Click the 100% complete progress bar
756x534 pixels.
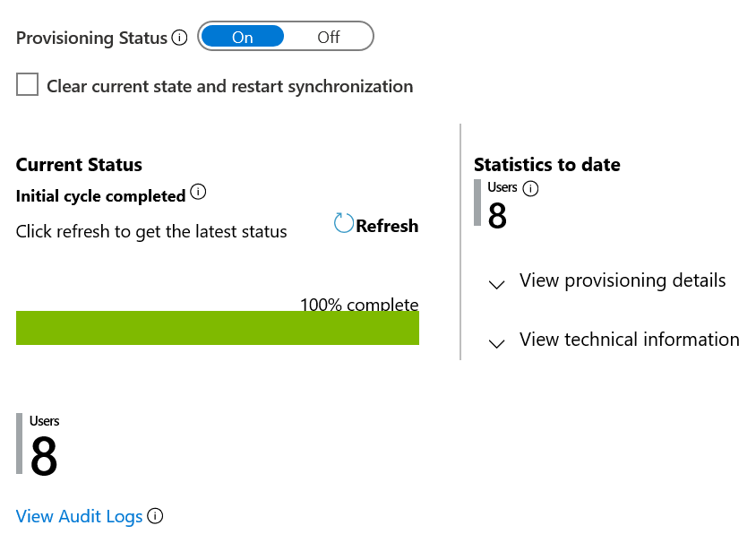tap(217, 328)
